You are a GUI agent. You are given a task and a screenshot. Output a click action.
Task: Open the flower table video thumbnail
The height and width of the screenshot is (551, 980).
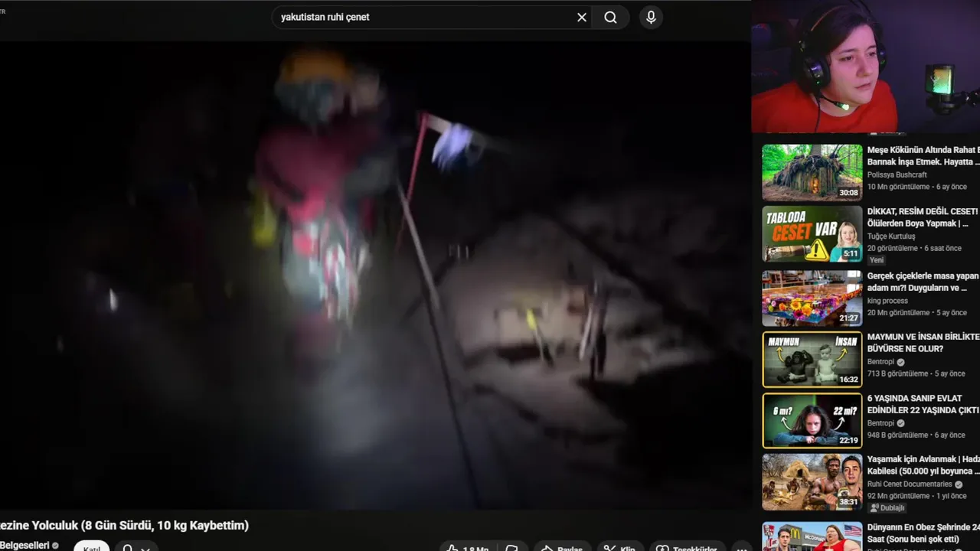[x=812, y=298]
